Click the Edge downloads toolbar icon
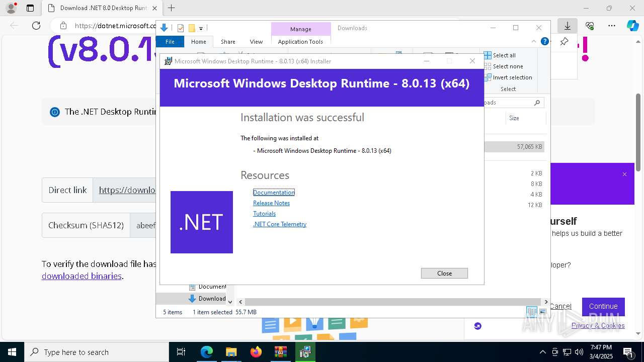The image size is (644, 362). pyautogui.click(x=568, y=26)
